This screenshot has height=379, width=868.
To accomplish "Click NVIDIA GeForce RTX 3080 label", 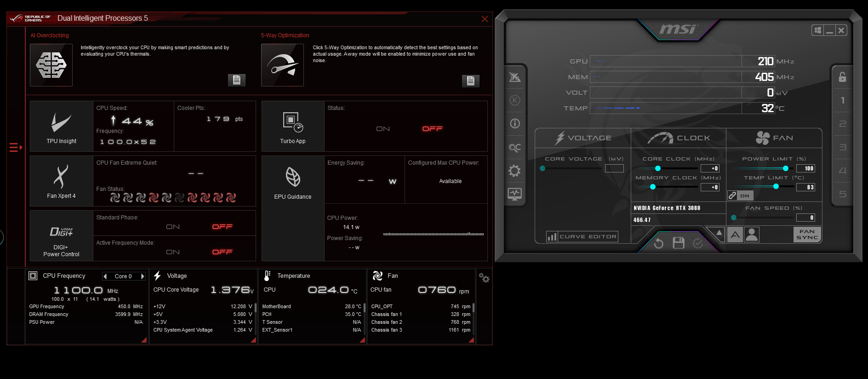I will point(667,208).
